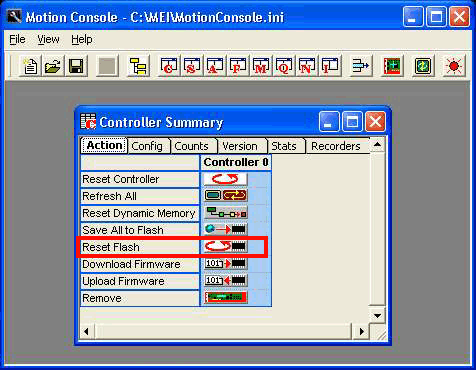Open the I summary toolbar icon

pyautogui.click(x=330, y=65)
